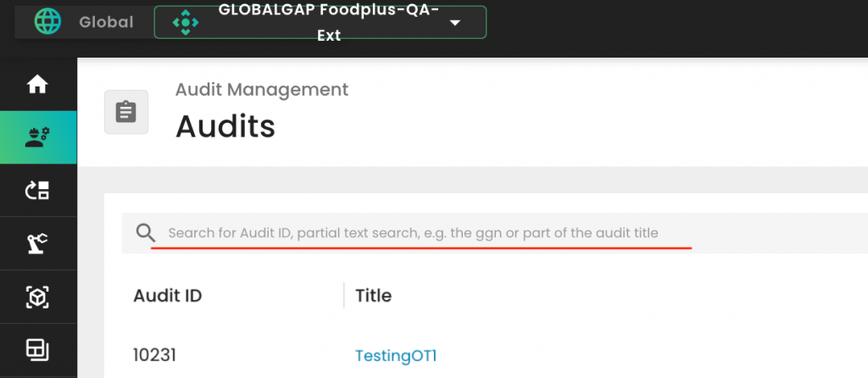This screenshot has height=378, width=868.
Task: Click the Audit Management breadcrumb
Action: pyautogui.click(x=261, y=89)
